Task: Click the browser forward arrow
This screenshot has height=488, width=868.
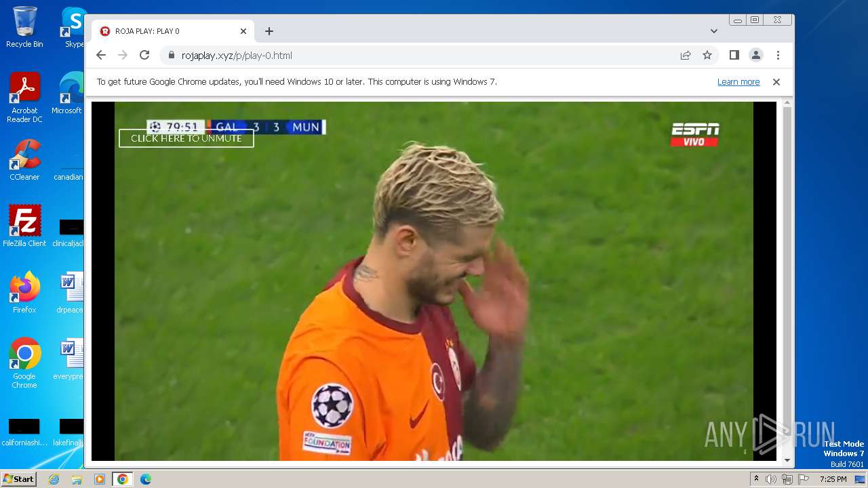Action: pos(123,56)
